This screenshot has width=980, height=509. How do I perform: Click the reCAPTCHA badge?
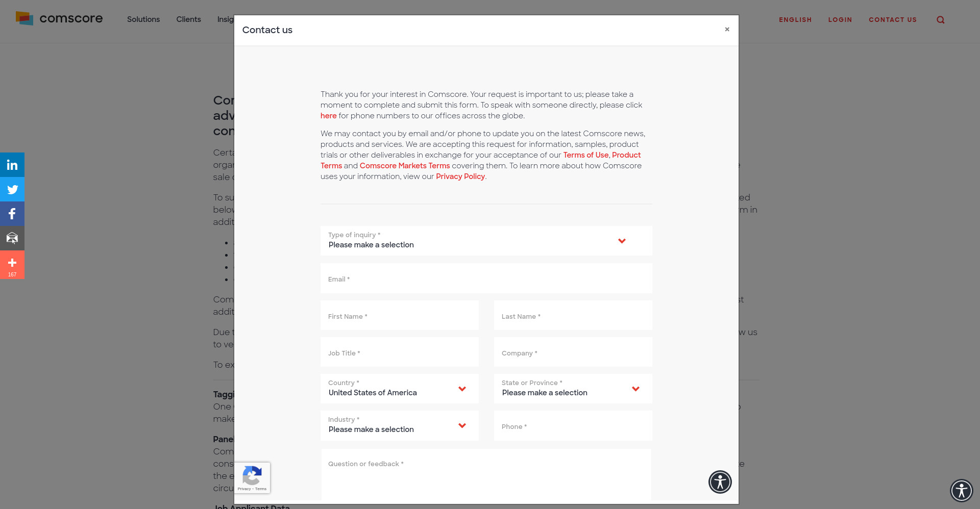click(252, 478)
